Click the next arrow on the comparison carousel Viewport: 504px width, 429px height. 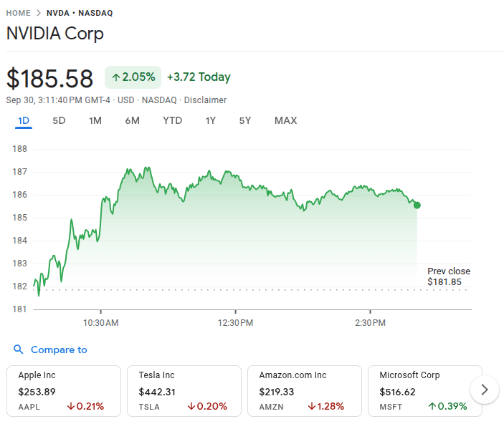click(485, 390)
